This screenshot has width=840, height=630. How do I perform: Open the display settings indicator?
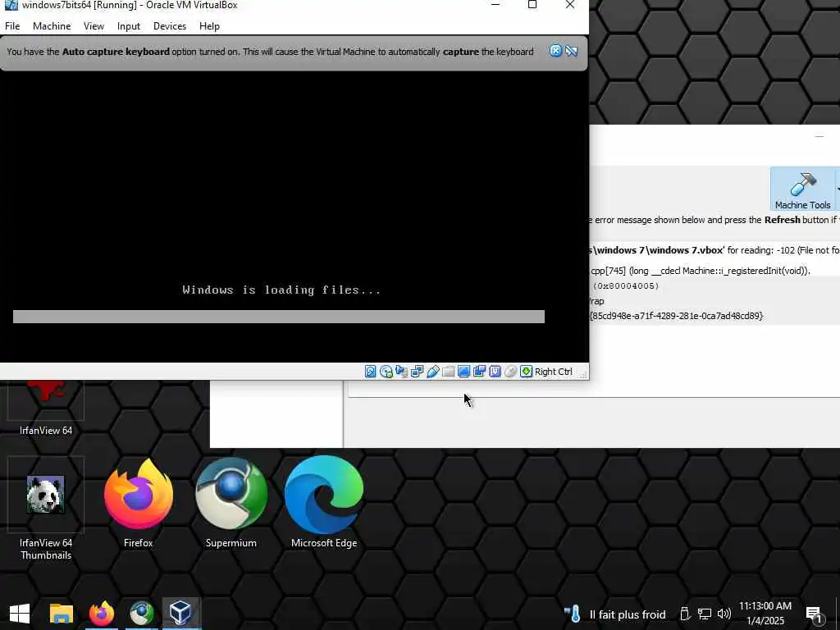[464, 372]
